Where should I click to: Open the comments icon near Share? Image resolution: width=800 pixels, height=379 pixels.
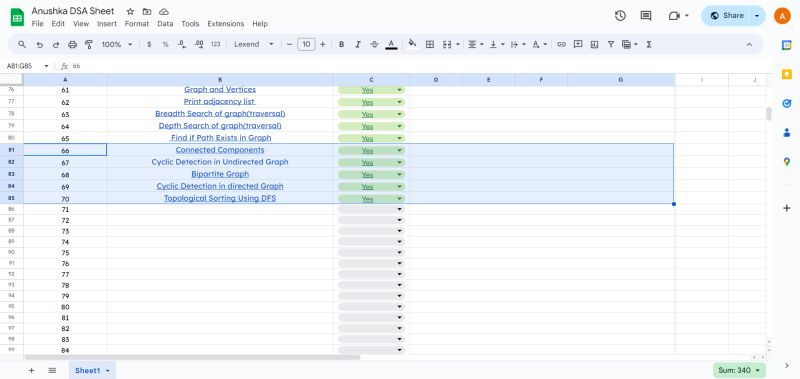pos(646,16)
